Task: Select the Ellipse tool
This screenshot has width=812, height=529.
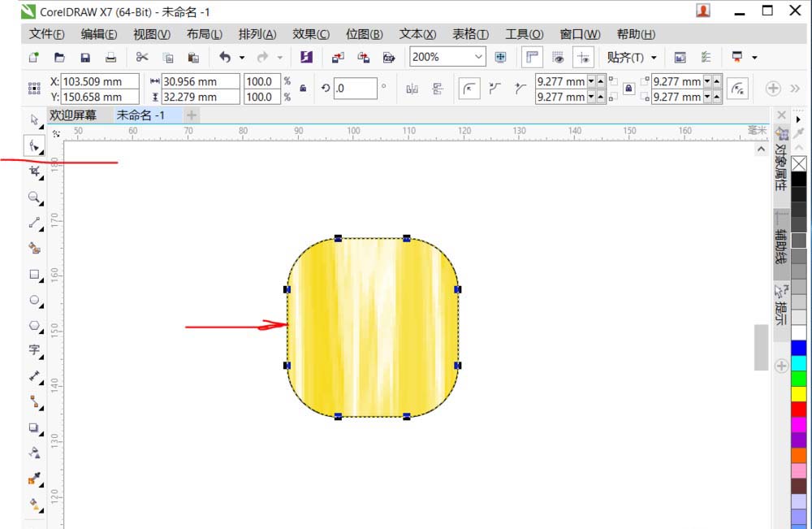Action: [x=34, y=300]
